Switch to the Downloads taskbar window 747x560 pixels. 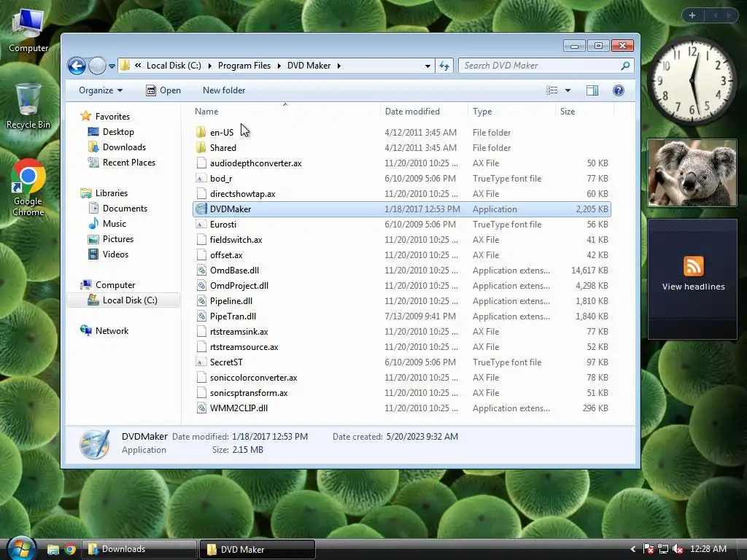pyautogui.click(x=139, y=549)
